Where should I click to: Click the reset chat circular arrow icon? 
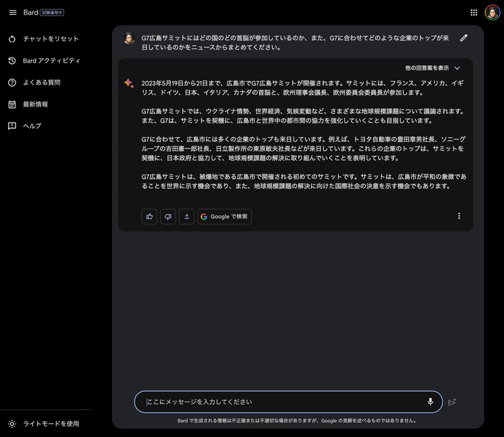click(12, 39)
